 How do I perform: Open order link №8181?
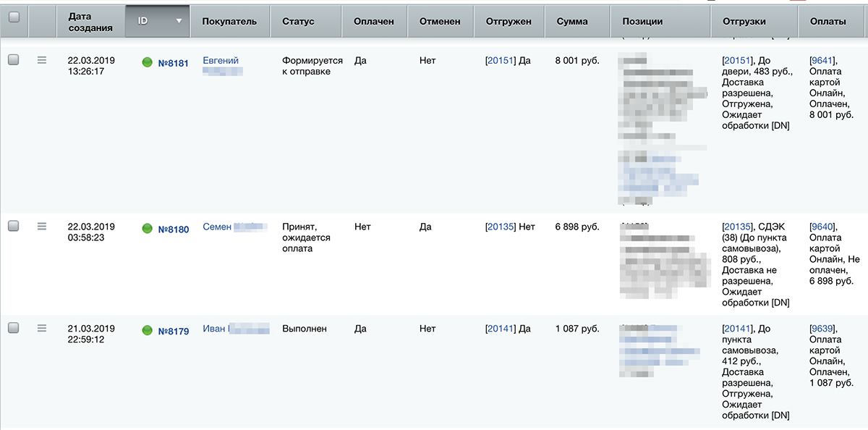(174, 63)
